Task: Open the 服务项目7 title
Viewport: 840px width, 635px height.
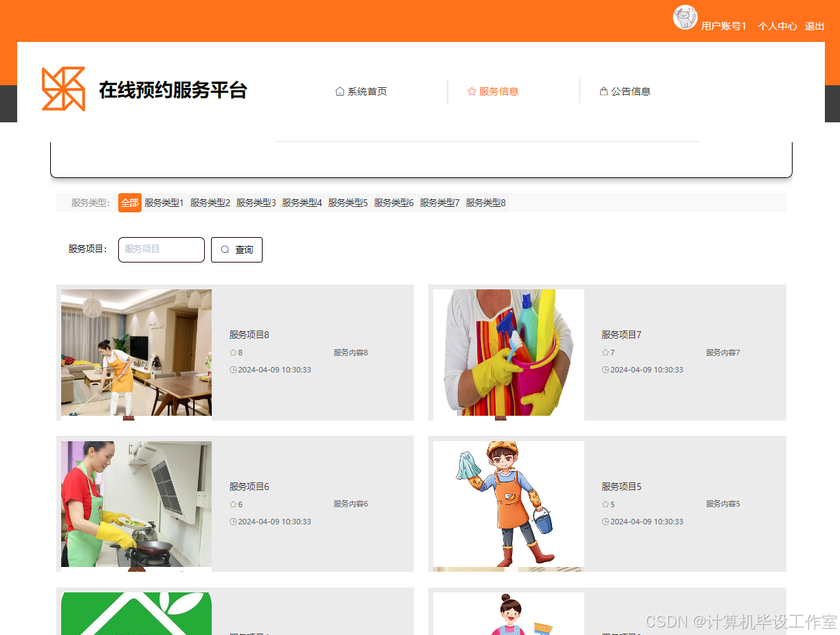Action: pos(621,335)
